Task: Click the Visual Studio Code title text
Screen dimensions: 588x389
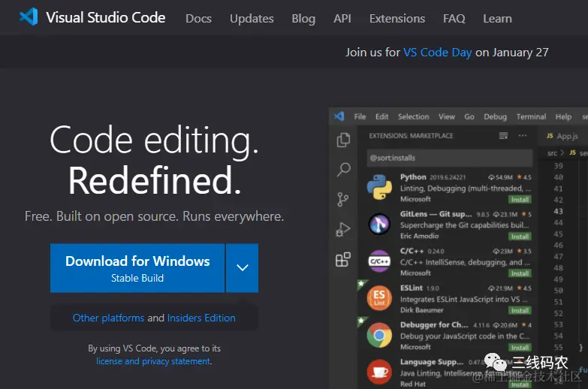Action: tap(105, 17)
